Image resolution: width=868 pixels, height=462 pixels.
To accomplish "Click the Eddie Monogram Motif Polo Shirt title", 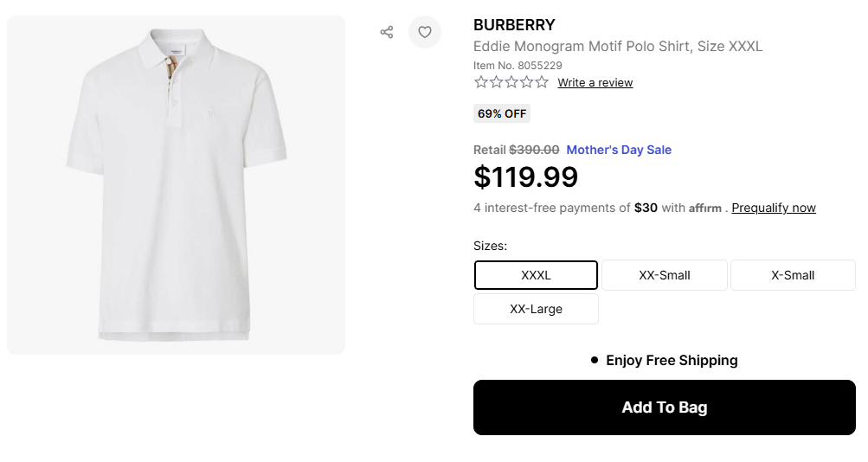I will point(618,47).
